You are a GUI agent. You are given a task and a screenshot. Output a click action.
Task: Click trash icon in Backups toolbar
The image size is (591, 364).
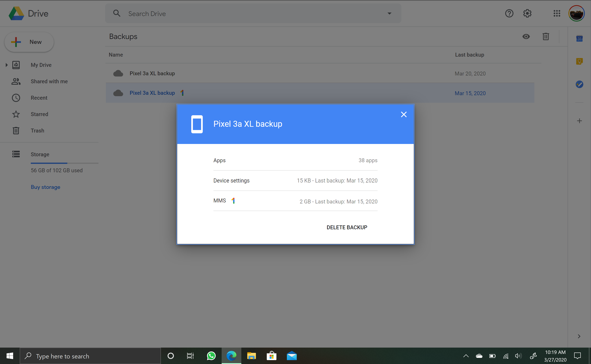(x=545, y=37)
